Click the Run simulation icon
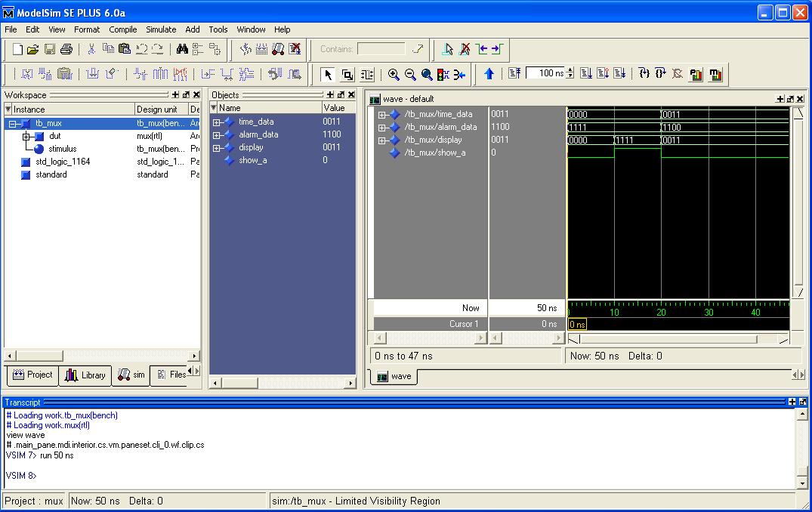 coord(586,73)
